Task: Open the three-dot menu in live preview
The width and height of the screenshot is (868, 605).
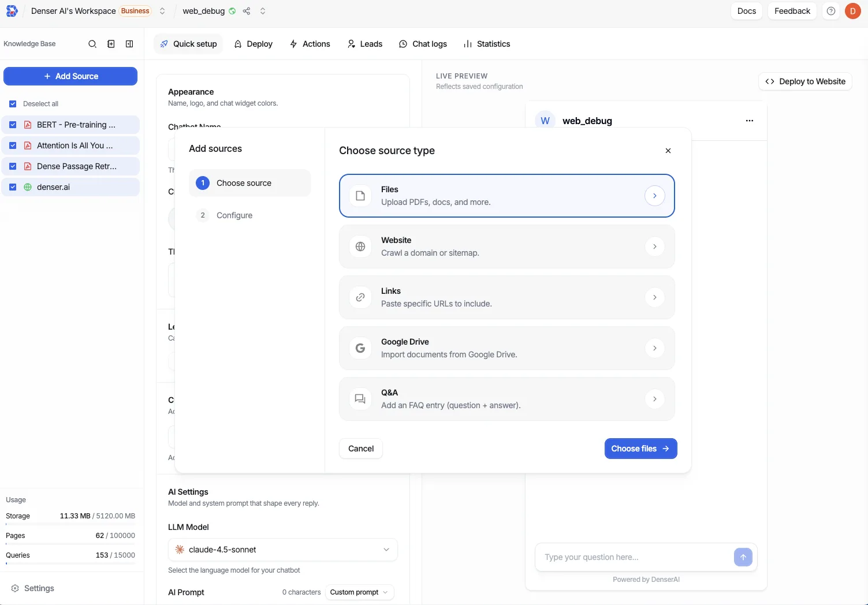Action: (750, 121)
